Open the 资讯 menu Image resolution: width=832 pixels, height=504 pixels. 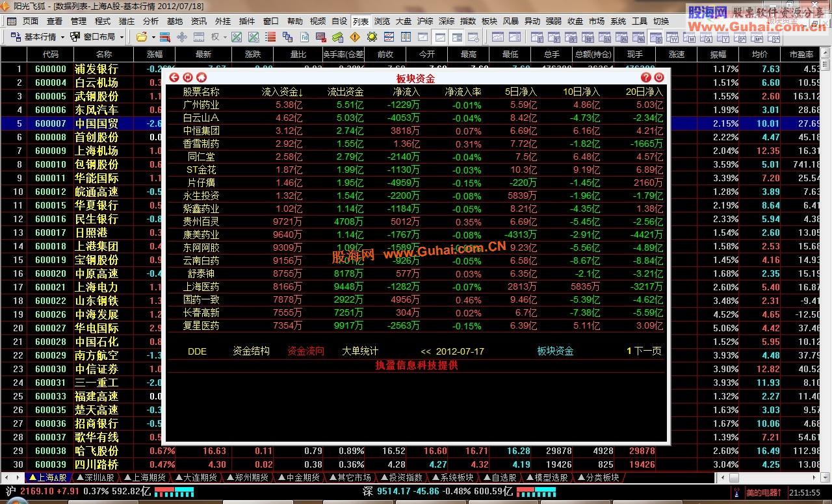[199, 21]
